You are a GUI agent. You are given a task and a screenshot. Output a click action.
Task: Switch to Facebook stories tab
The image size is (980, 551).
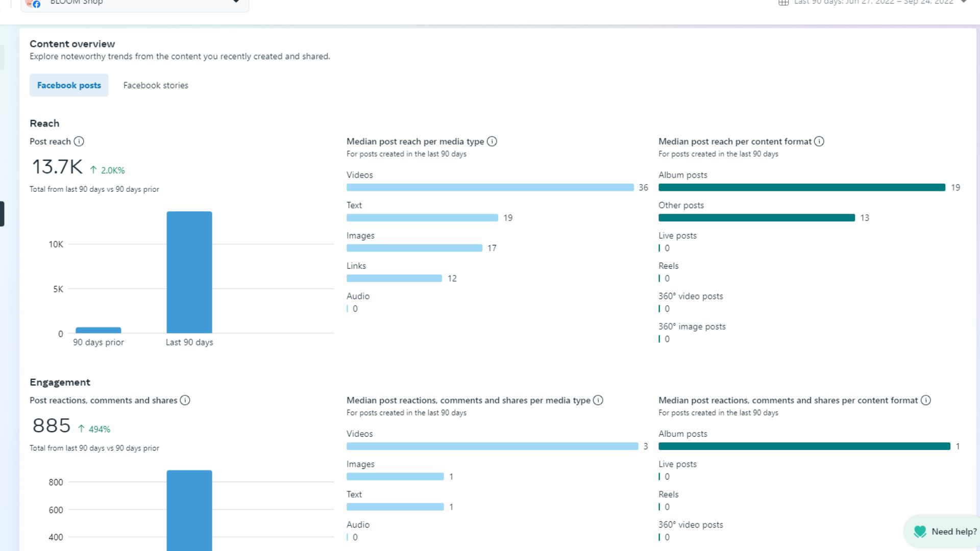(x=156, y=86)
